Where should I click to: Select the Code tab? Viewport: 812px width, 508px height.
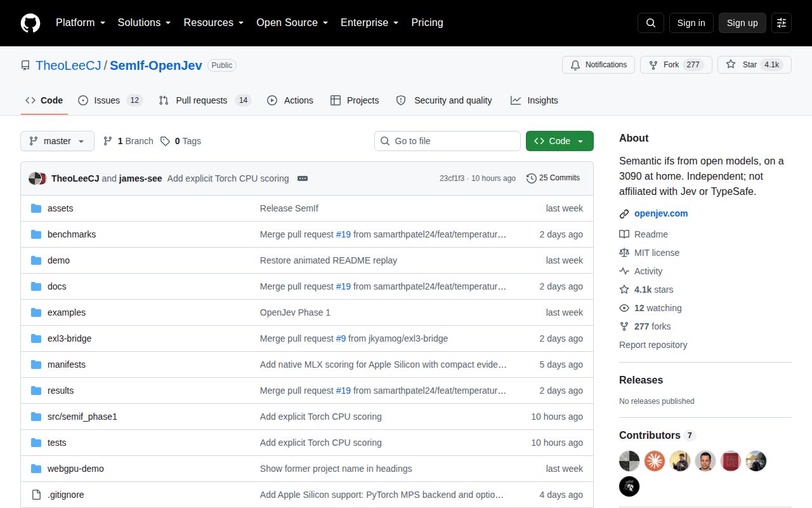click(44, 100)
